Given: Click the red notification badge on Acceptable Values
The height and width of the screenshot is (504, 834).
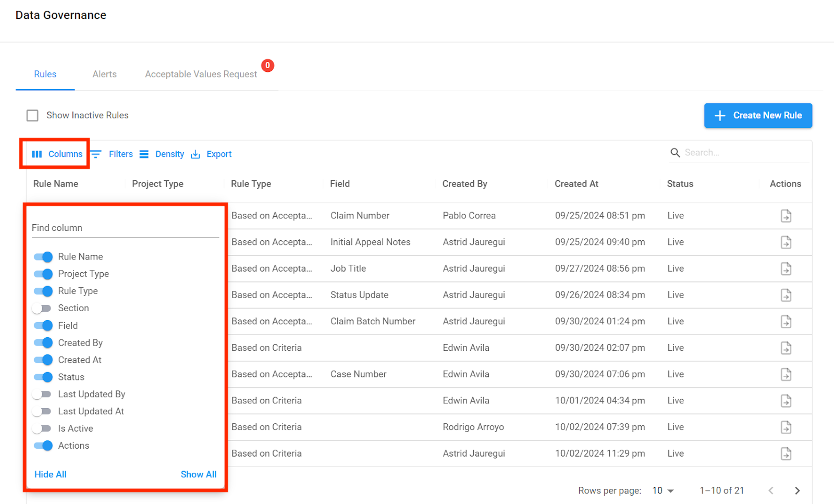Looking at the screenshot, I should click(267, 66).
